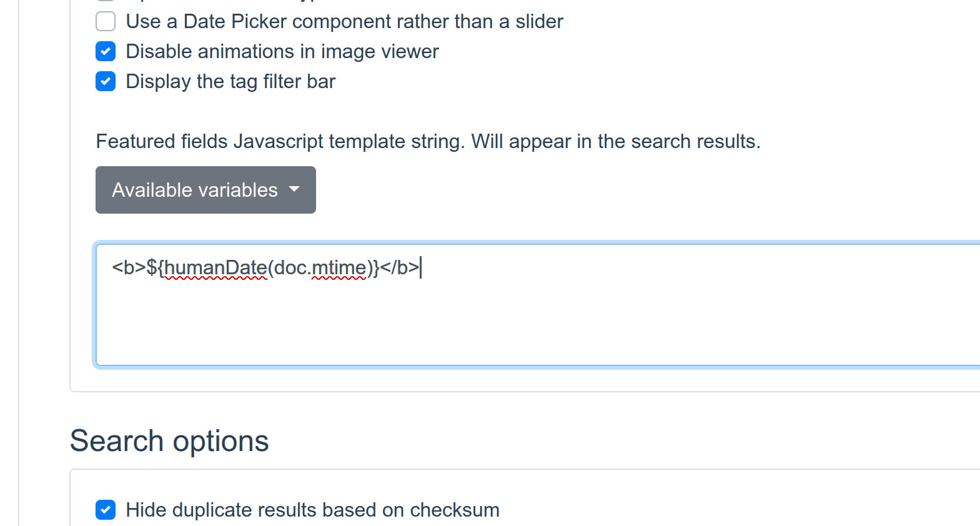This screenshot has height=526, width=980.
Task: Enable the Date Picker component option
Action: pos(106,21)
